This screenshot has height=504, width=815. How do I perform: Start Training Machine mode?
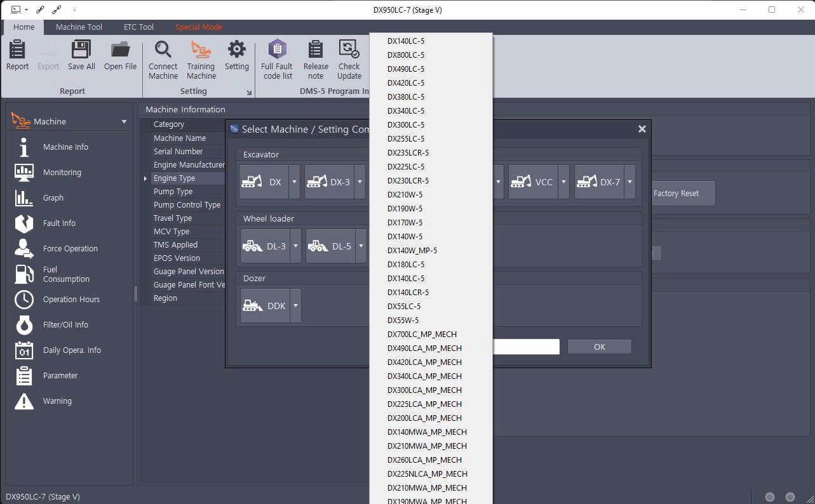point(201,60)
